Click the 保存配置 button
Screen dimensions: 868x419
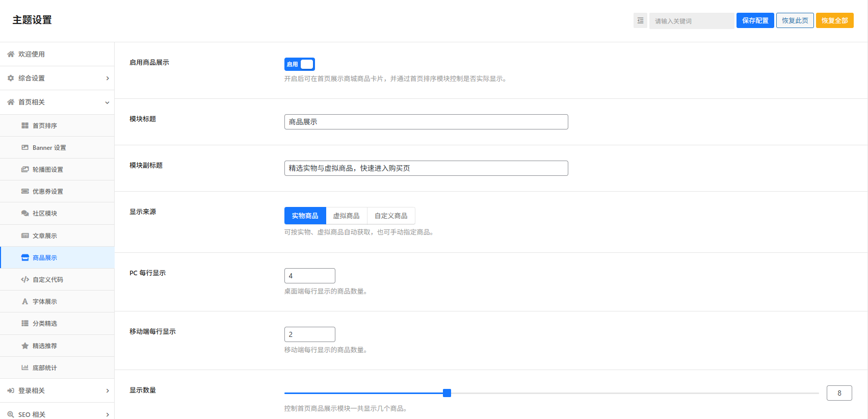pos(755,21)
